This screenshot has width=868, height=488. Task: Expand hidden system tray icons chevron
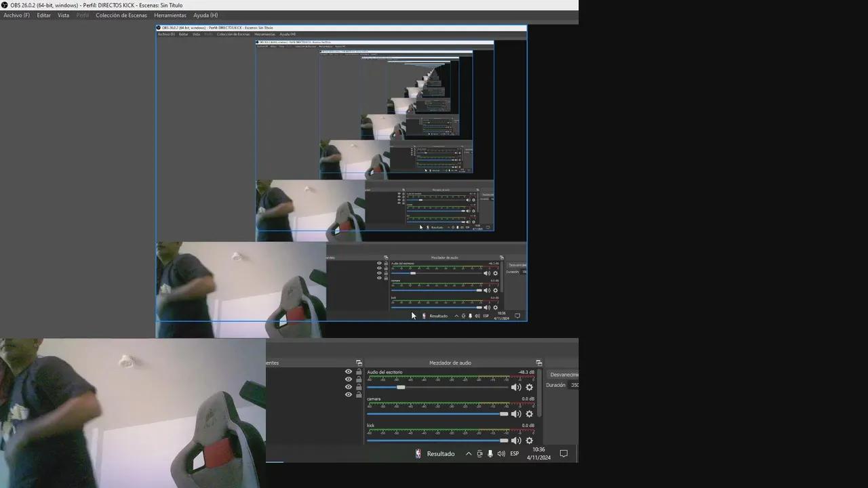[468, 453]
